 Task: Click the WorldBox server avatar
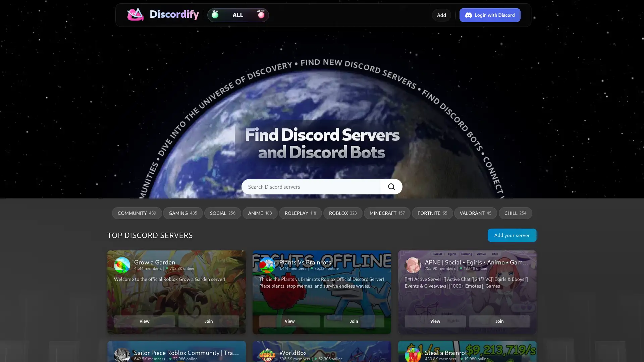267,355
